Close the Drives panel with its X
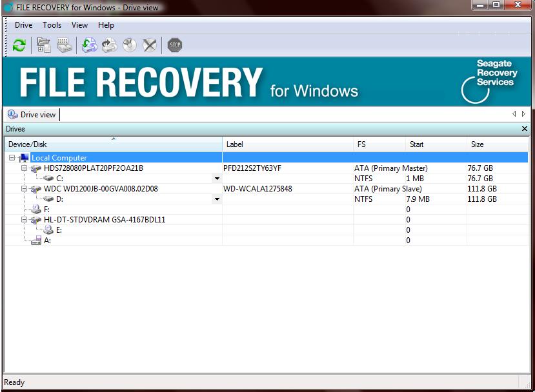The height and width of the screenshot is (392, 535). pos(525,129)
